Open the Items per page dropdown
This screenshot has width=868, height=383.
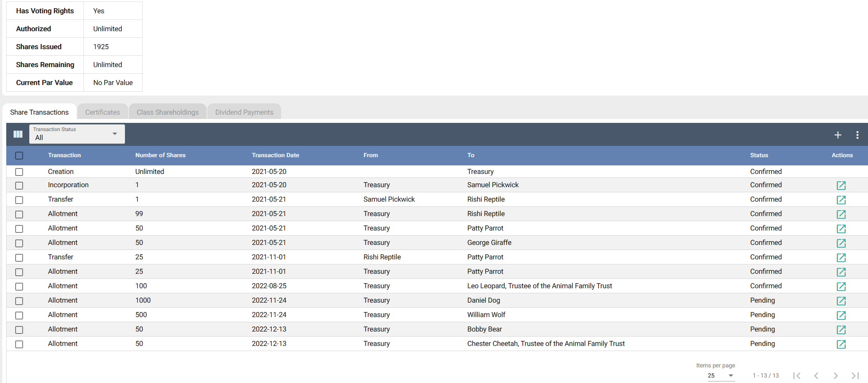coord(720,376)
